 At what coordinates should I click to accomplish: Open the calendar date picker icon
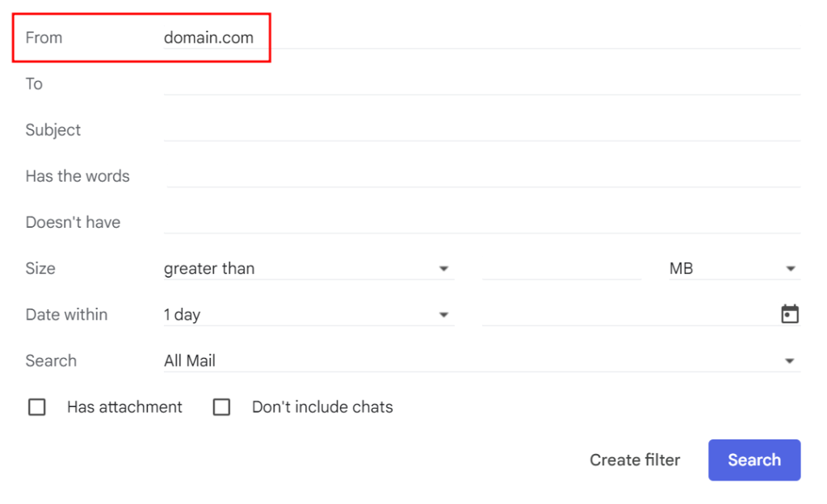pyautogui.click(x=789, y=314)
